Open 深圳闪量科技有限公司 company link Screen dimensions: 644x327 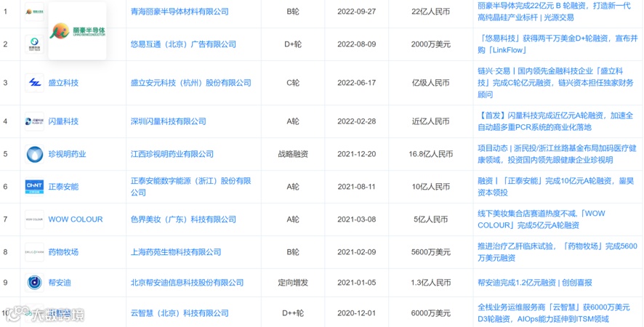(169, 121)
